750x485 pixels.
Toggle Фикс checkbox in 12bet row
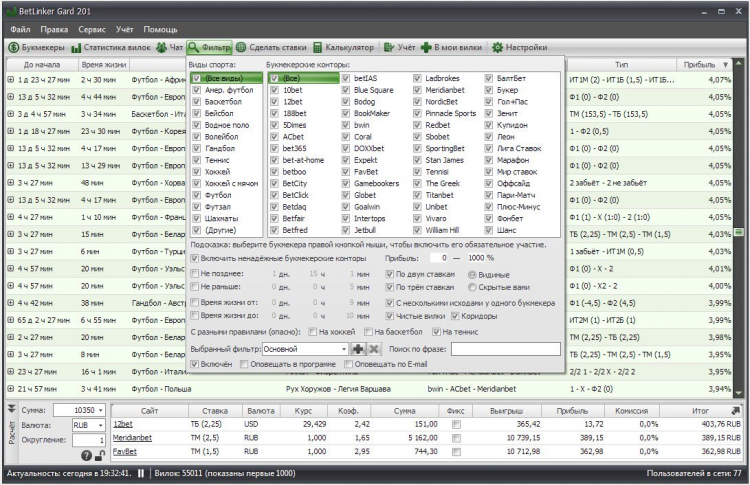click(x=456, y=424)
